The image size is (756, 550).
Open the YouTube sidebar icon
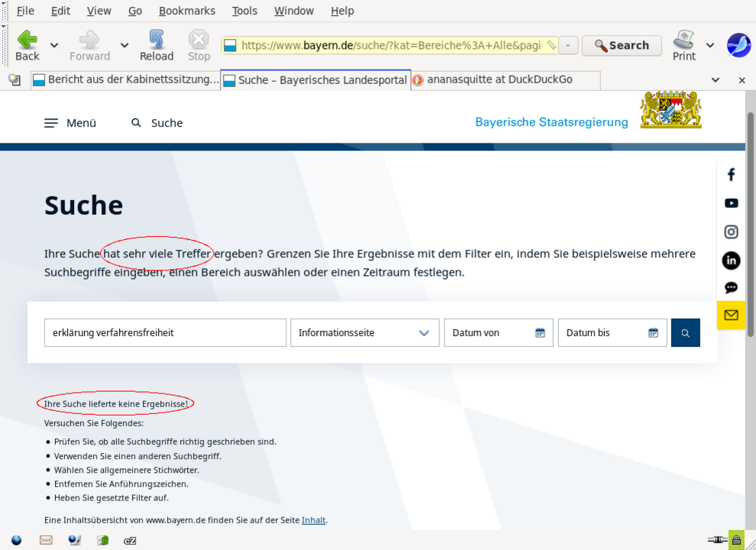click(731, 203)
